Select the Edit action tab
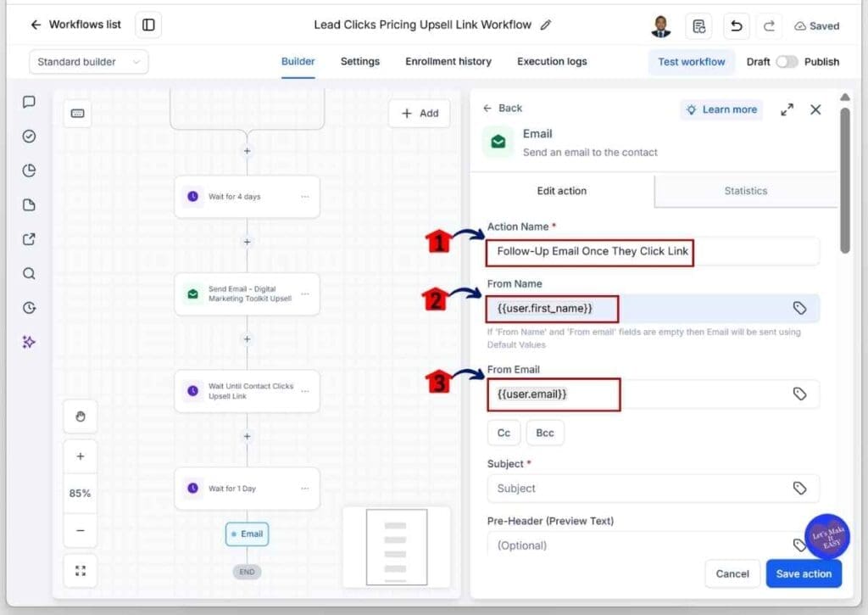Image resolution: width=868 pixels, height=615 pixels. tap(562, 191)
